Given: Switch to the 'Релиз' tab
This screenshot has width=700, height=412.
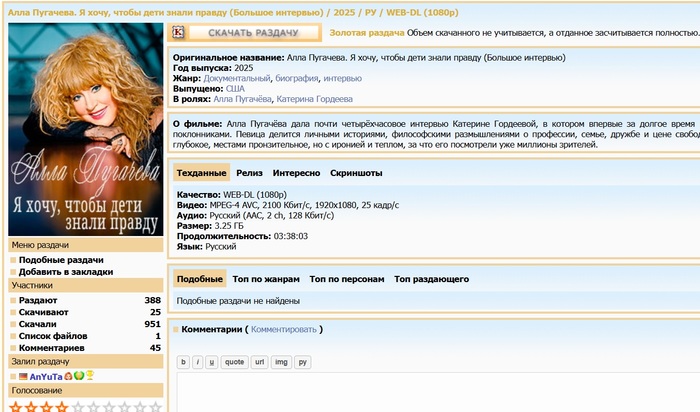Looking at the screenshot, I should [x=249, y=173].
